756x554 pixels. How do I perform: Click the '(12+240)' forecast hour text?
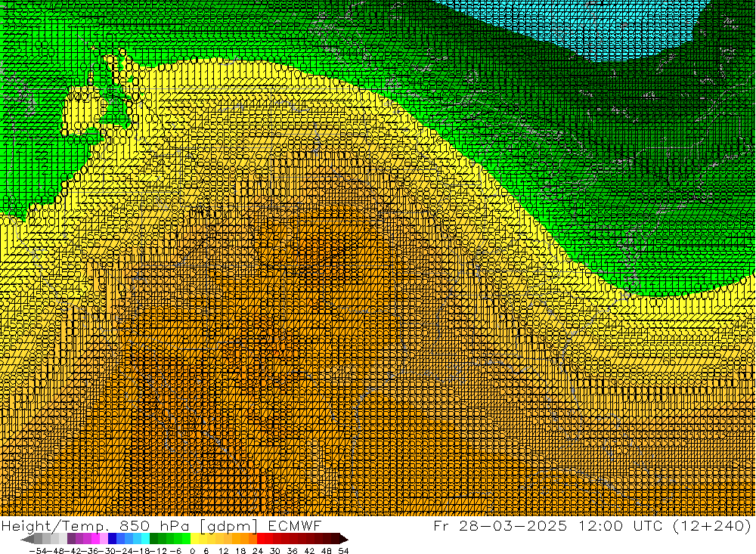point(713,526)
